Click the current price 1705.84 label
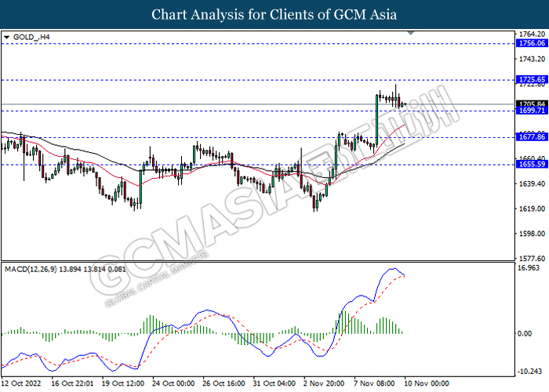Image resolution: width=549 pixels, height=392 pixels. tap(532, 104)
